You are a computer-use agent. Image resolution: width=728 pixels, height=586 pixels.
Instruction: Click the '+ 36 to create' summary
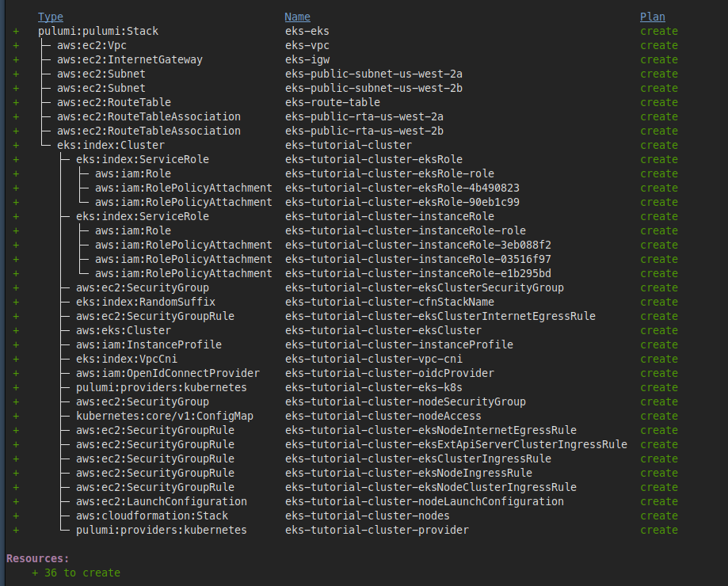point(76,573)
